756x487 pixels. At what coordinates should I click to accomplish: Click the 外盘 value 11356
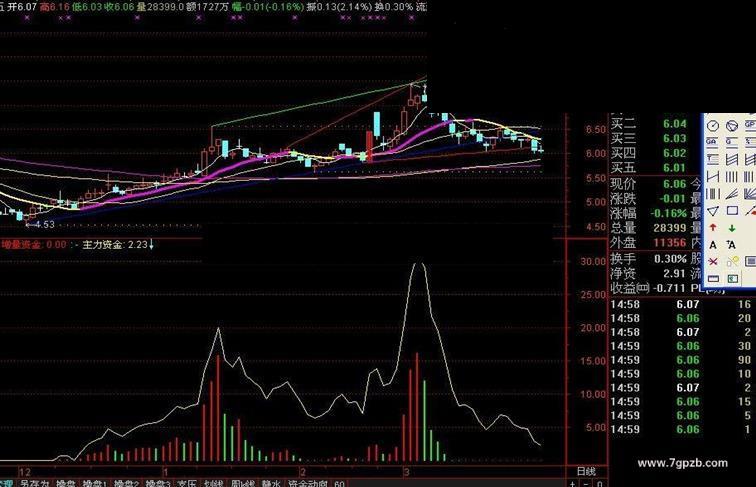670,243
